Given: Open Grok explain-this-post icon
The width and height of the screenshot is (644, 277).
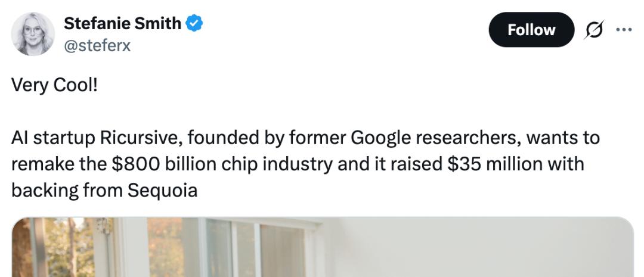Looking at the screenshot, I should tap(594, 30).
